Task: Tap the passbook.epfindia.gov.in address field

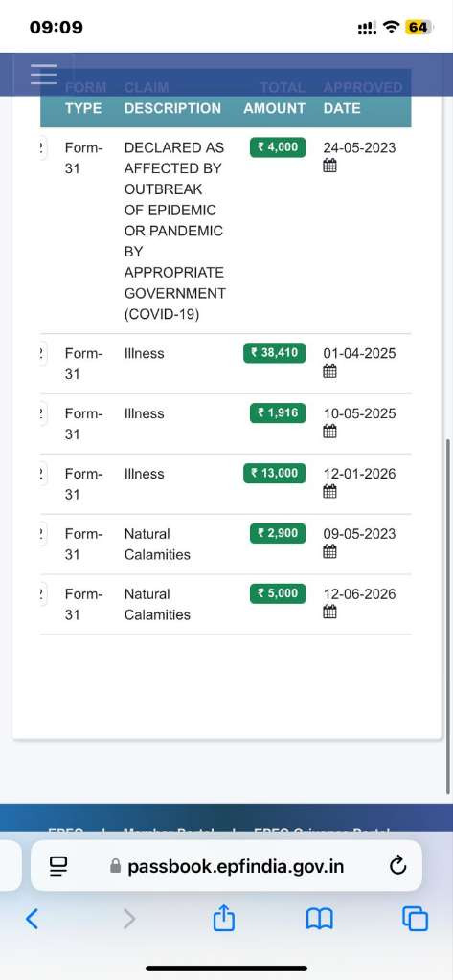Action: (226, 865)
